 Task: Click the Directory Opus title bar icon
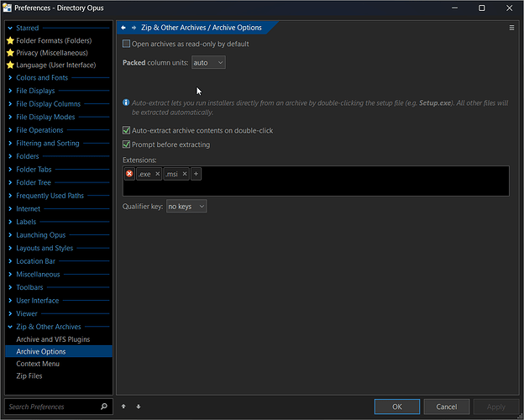coord(7,8)
